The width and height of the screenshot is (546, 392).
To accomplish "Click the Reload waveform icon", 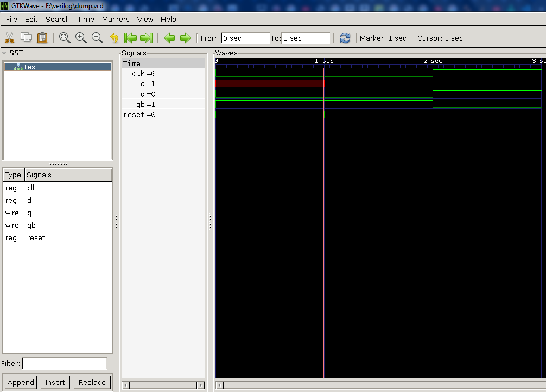I will click(x=345, y=38).
